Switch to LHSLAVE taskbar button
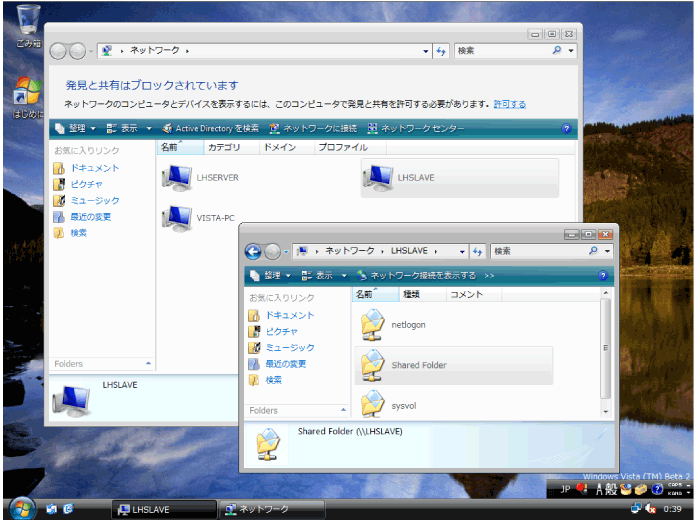Screen dimensions: 700x520 164,509
